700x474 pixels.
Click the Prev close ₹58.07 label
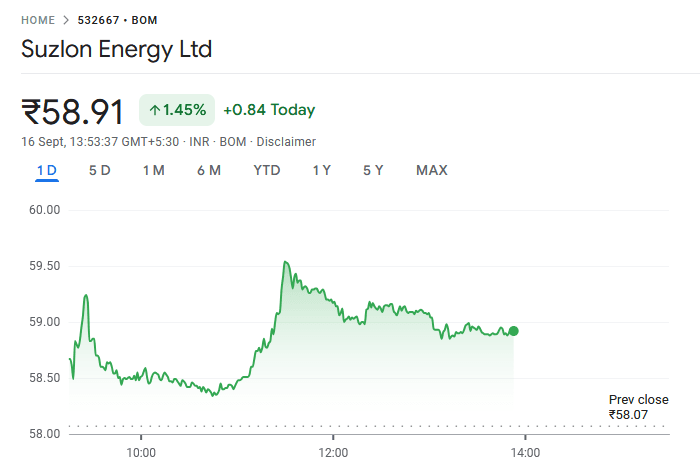point(638,406)
